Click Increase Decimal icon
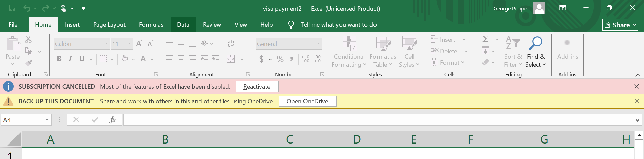Viewport: 644px width, 159px height. (306, 59)
